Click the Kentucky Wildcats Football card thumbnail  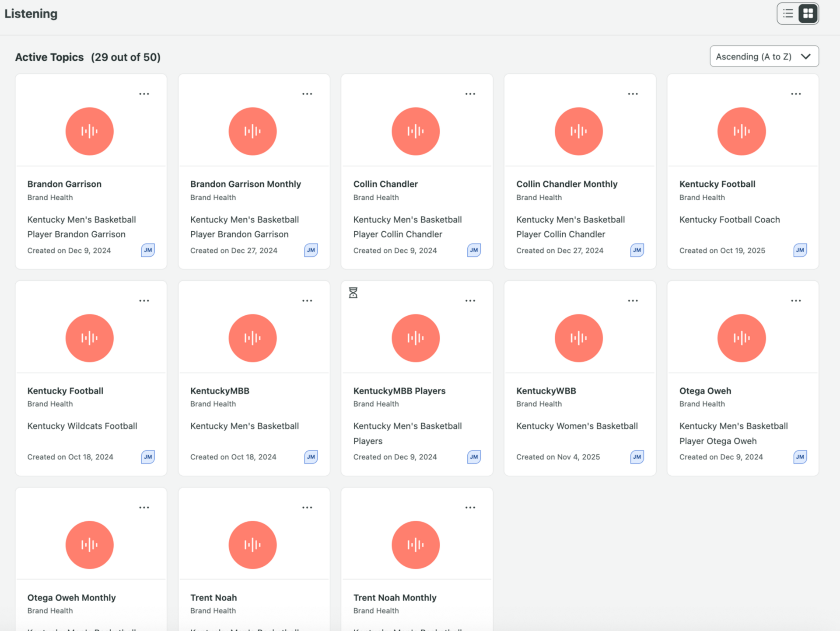[90, 338]
